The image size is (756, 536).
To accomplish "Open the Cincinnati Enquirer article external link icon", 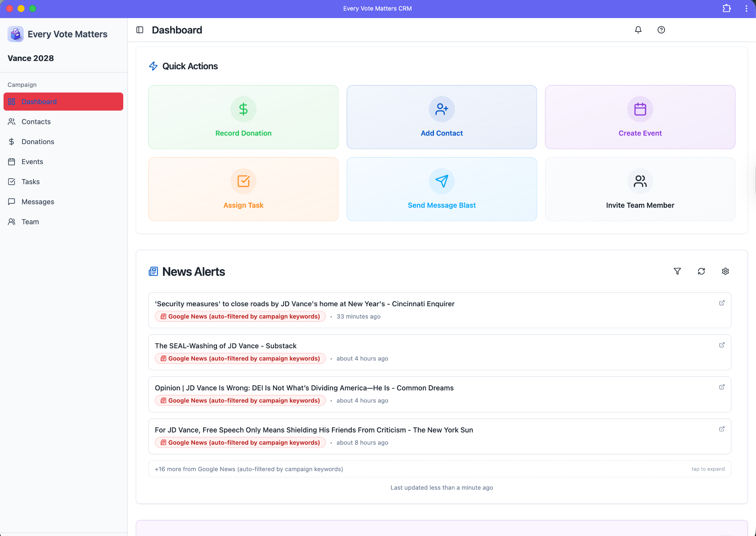I will (722, 303).
